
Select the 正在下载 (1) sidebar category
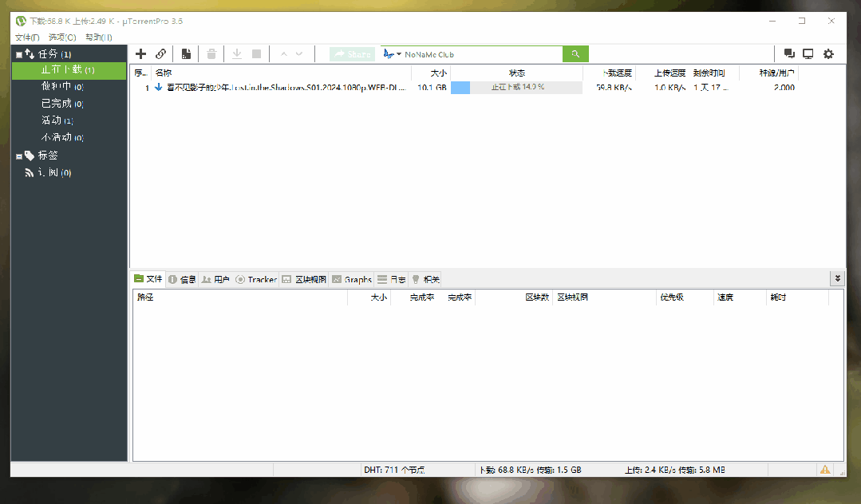click(69, 69)
